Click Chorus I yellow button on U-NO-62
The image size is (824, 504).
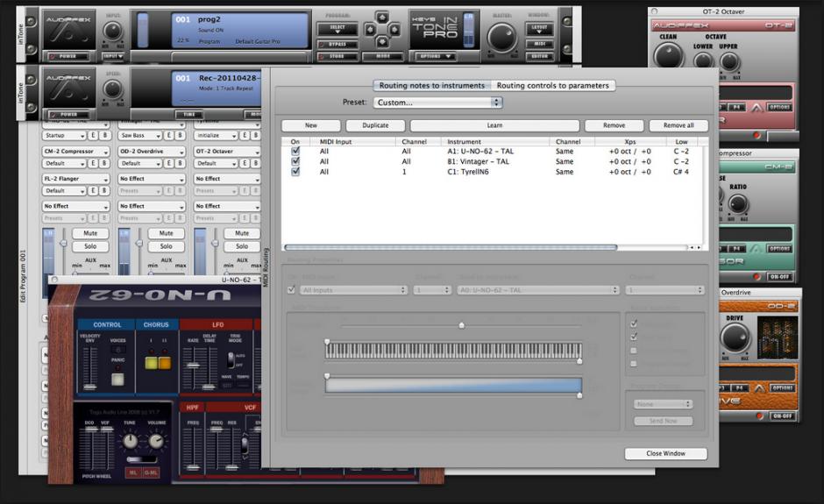coord(152,363)
